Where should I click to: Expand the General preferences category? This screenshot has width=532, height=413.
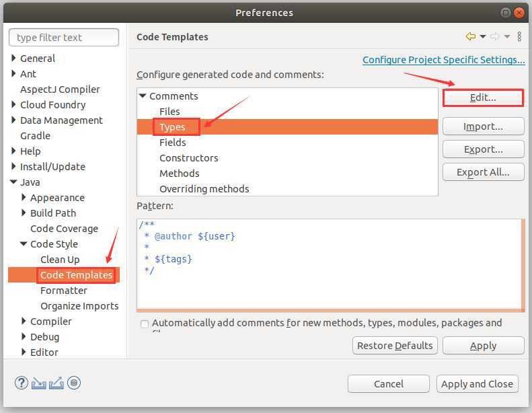13,59
